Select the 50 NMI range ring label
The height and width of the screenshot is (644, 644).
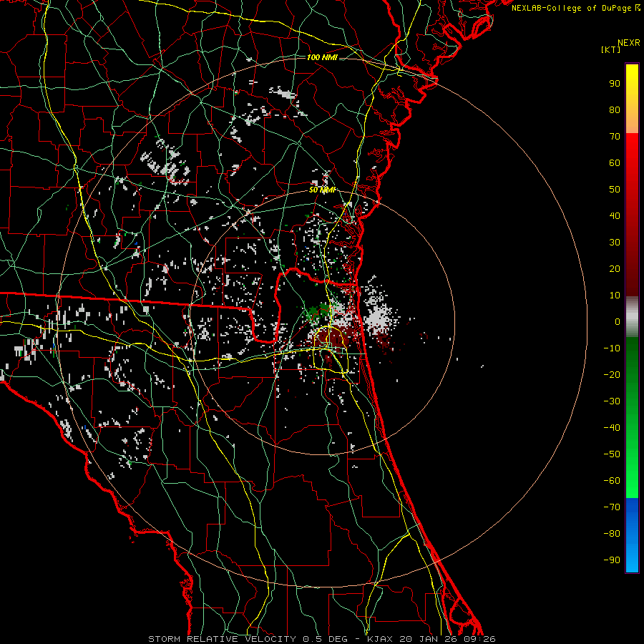click(x=322, y=190)
